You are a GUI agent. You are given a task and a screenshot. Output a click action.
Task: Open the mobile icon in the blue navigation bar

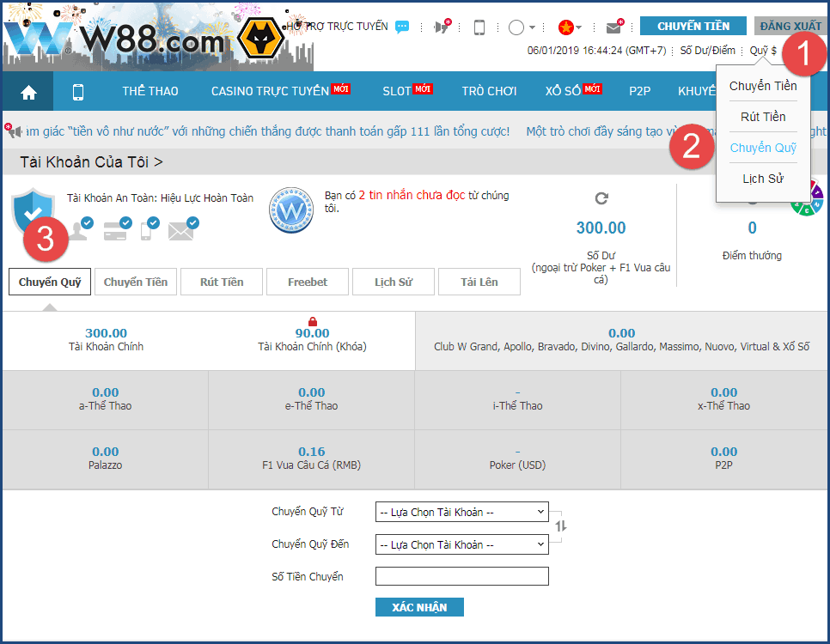coord(78,92)
